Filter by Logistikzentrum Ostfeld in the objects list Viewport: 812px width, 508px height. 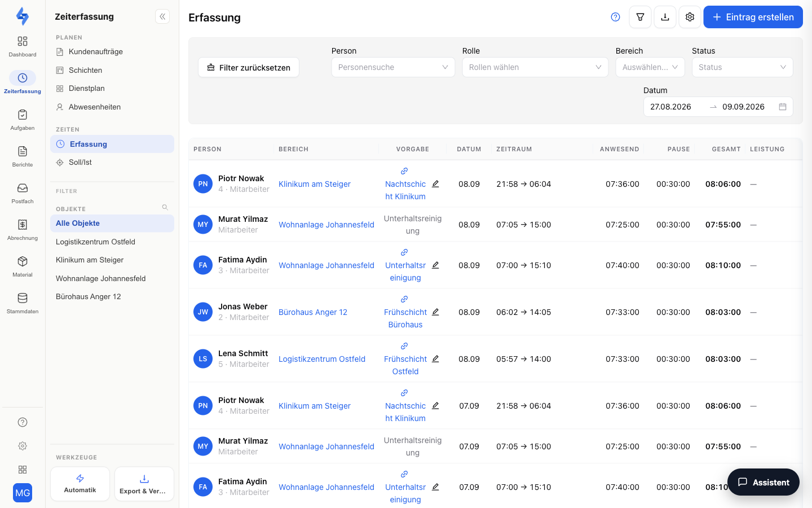tap(112, 242)
